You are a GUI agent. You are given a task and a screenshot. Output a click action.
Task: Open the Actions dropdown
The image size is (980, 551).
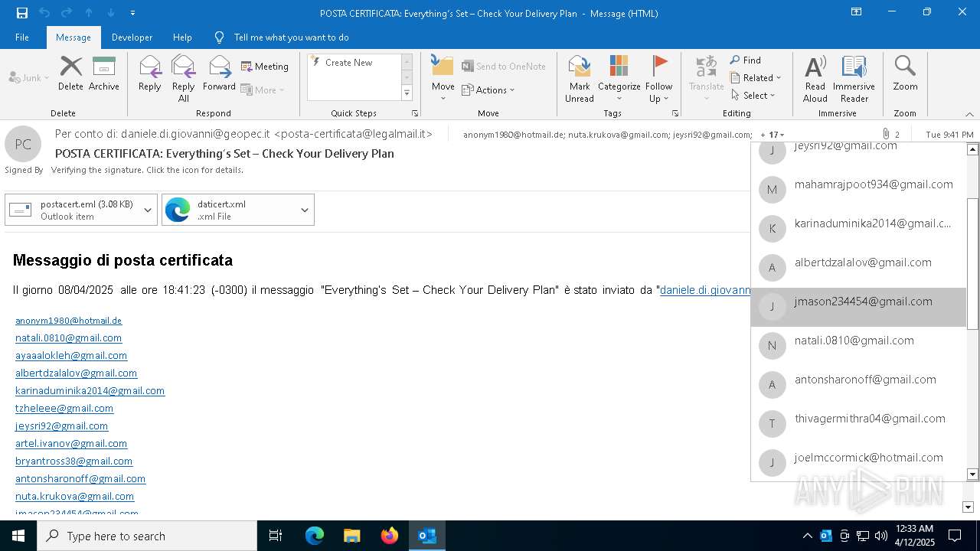(488, 90)
